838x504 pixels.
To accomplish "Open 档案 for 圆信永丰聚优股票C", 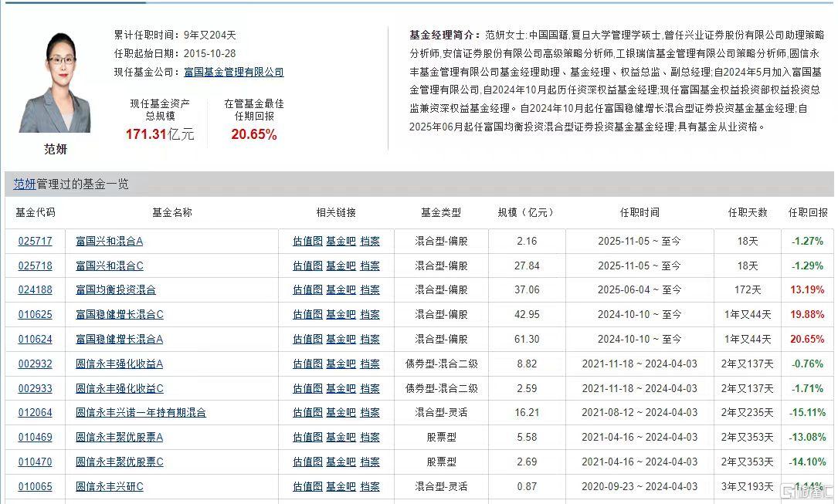I will click(x=370, y=462).
